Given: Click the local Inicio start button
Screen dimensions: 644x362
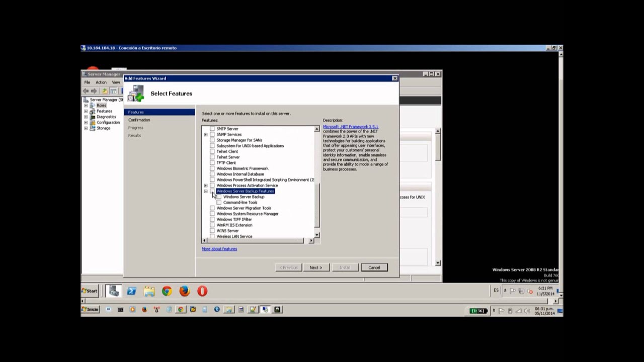Looking at the screenshot, I should tap(91, 310).
